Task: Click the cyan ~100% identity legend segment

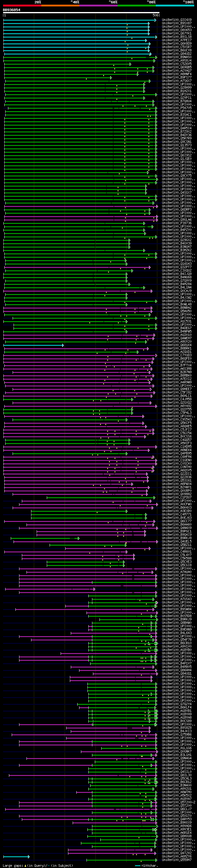Action: [175, 6]
